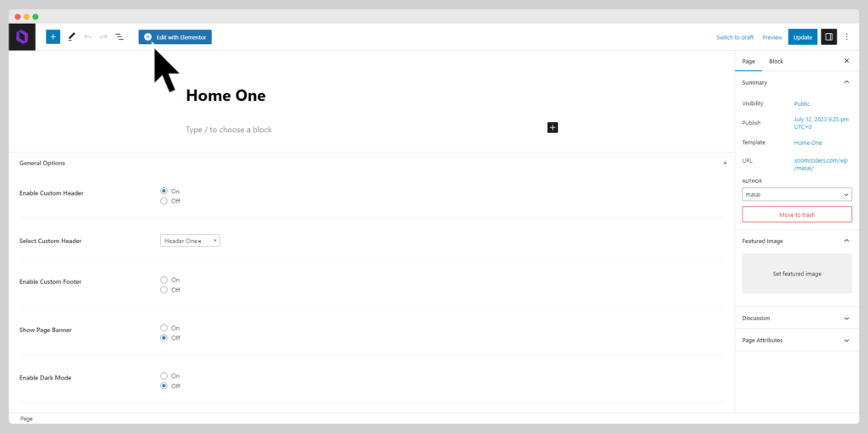868x433 pixels.
Task: Turn Enable Custom Footer On
Action: coord(164,280)
